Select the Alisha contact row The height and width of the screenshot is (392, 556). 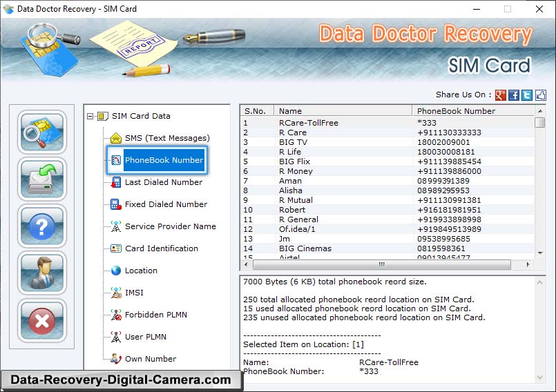[x=387, y=190]
